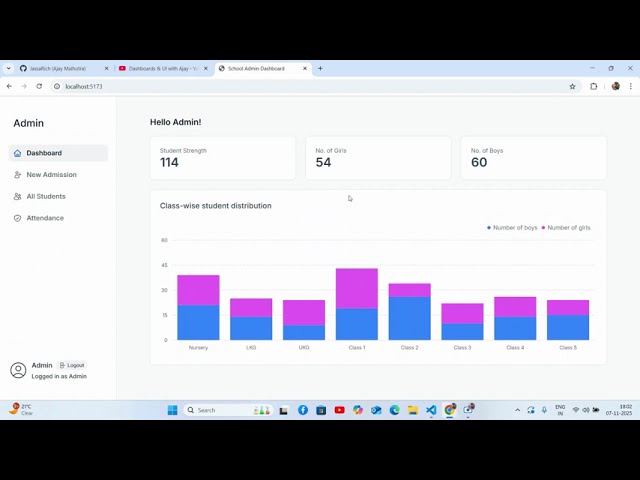Select the Student Strength card
Screen dimensions: 640x480
click(x=222, y=158)
